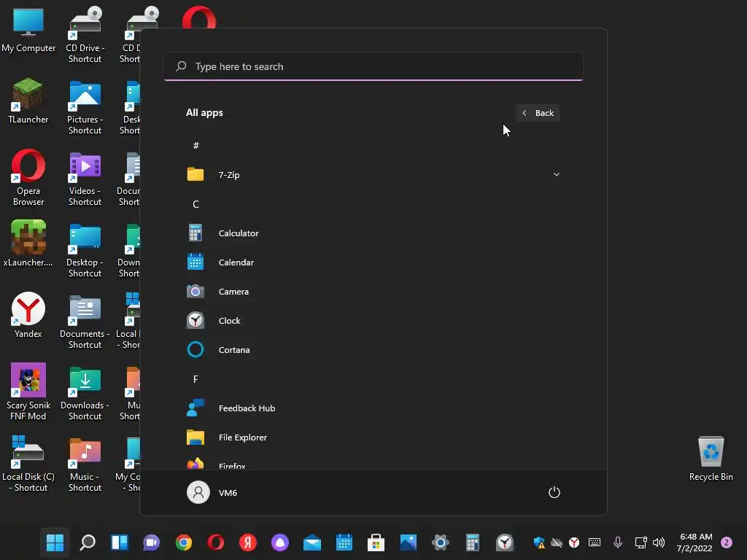Open Teams Chat on the taskbar
The width and height of the screenshot is (747, 560).
(x=152, y=542)
